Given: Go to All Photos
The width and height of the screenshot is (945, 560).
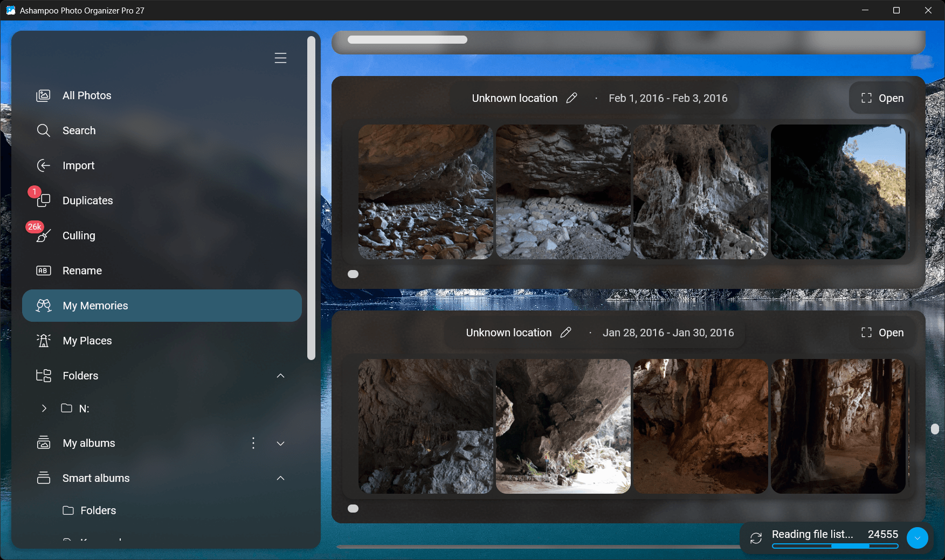Looking at the screenshot, I should pos(162,95).
